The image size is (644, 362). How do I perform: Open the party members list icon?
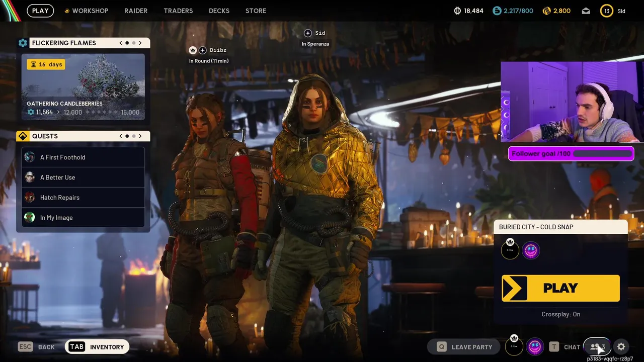pyautogui.click(x=597, y=346)
